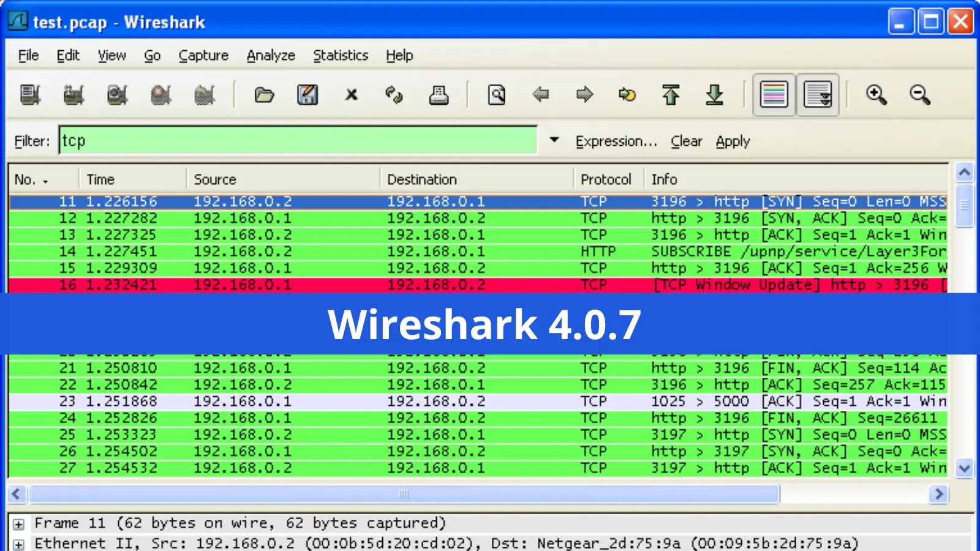Toggle auto scroll in live capture
Screen dimensions: 980x551
(x=818, y=95)
